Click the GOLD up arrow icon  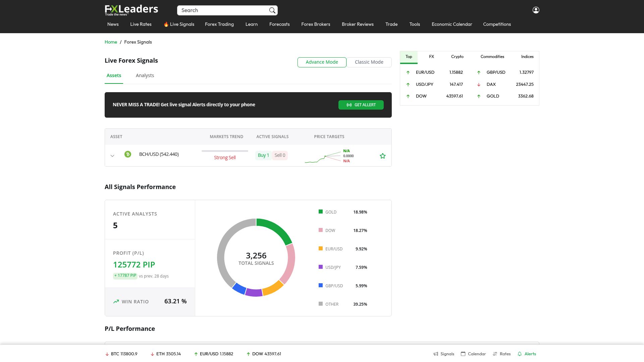[479, 96]
